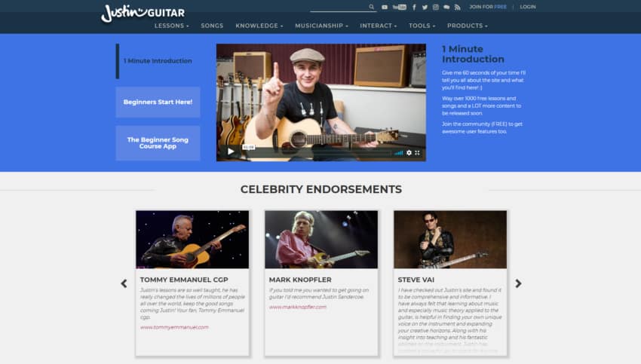Show next celebrity endorsements with right arrow
This screenshot has height=364, width=641.
point(518,283)
